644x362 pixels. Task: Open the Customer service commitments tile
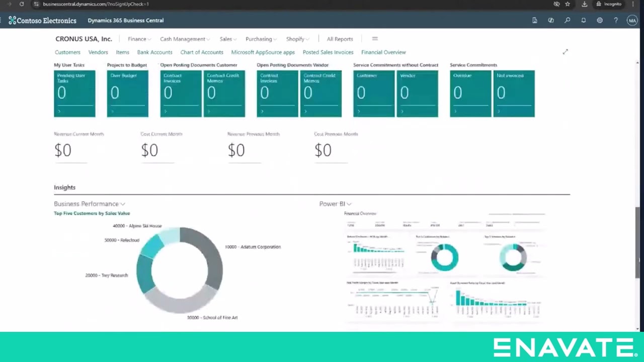[x=374, y=94]
